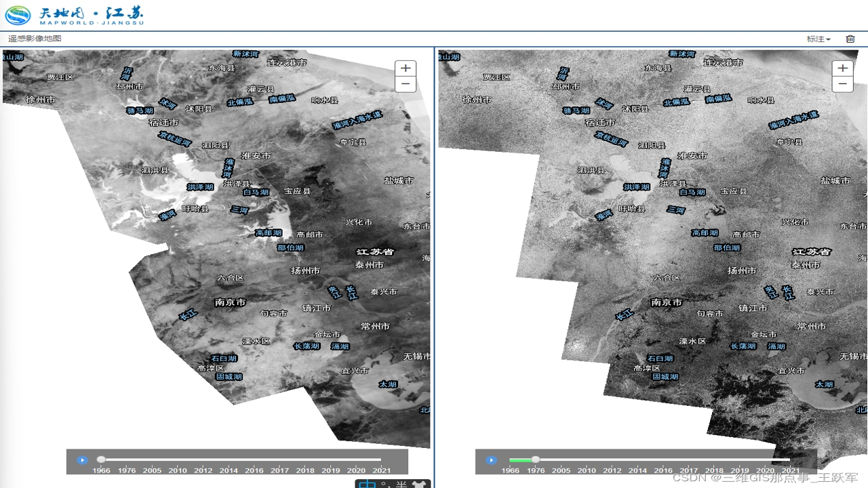Viewport: 868px width, 488px height.
Task: Click the 洪泽湖 label on the left map
Action: click(x=200, y=187)
